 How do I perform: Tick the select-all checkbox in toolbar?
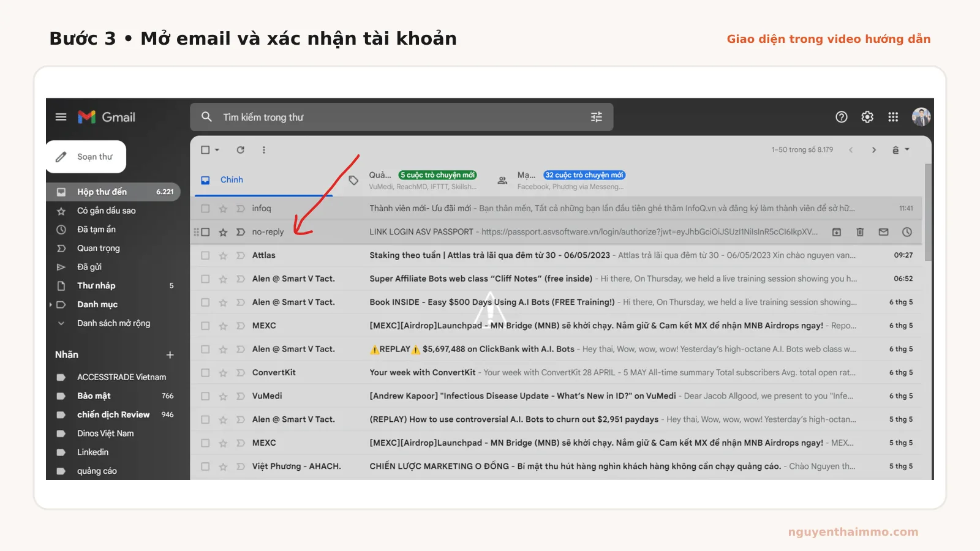(205, 150)
